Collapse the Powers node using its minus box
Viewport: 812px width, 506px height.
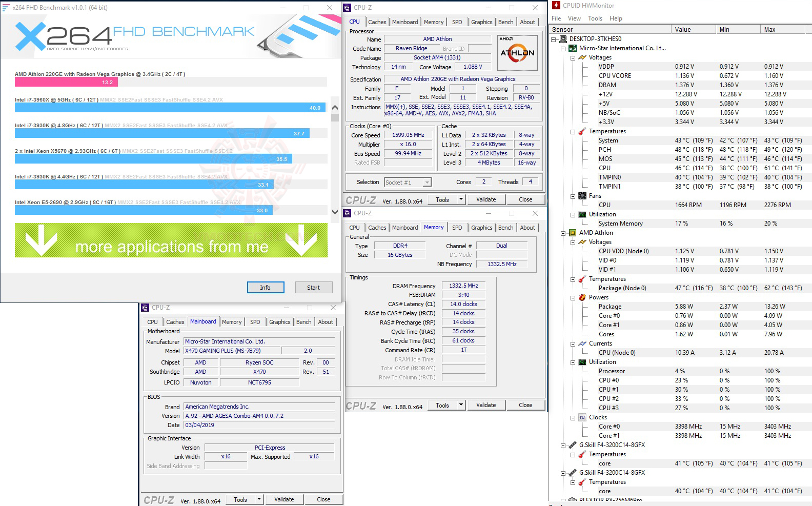tap(573, 298)
